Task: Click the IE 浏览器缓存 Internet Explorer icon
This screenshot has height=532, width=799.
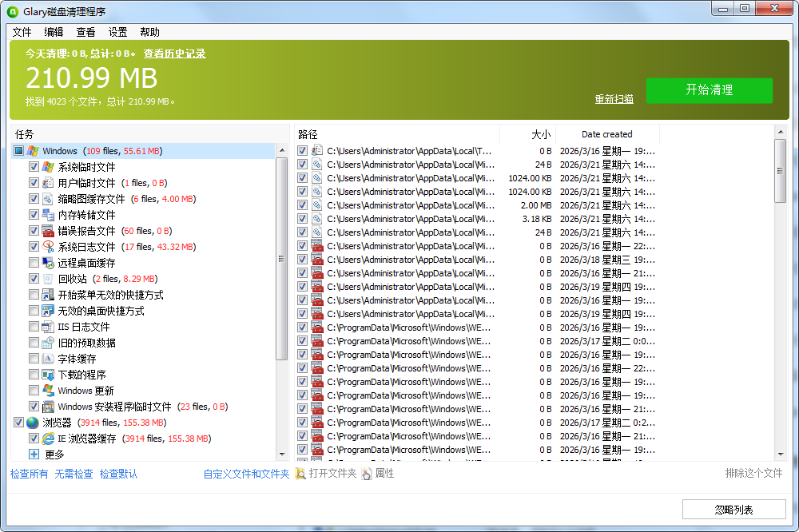Action: coord(48,439)
